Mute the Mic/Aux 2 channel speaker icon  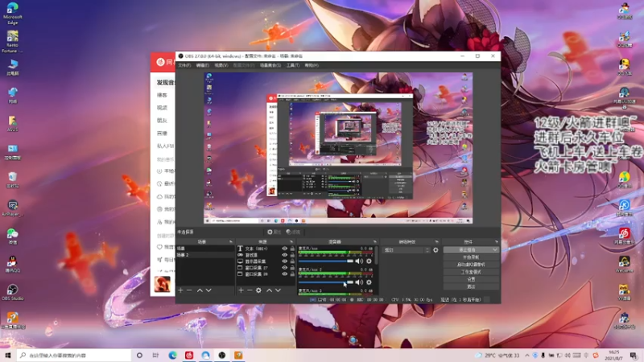coord(359,282)
